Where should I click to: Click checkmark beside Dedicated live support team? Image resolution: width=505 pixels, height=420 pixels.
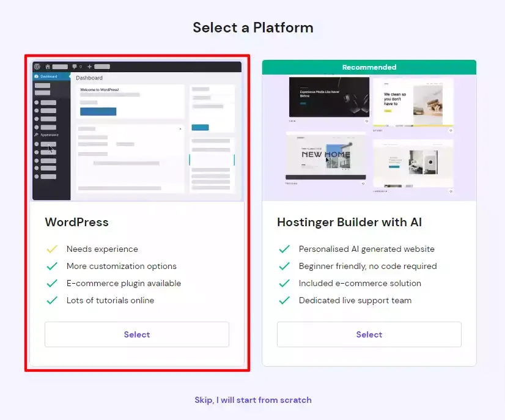(284, 300)
